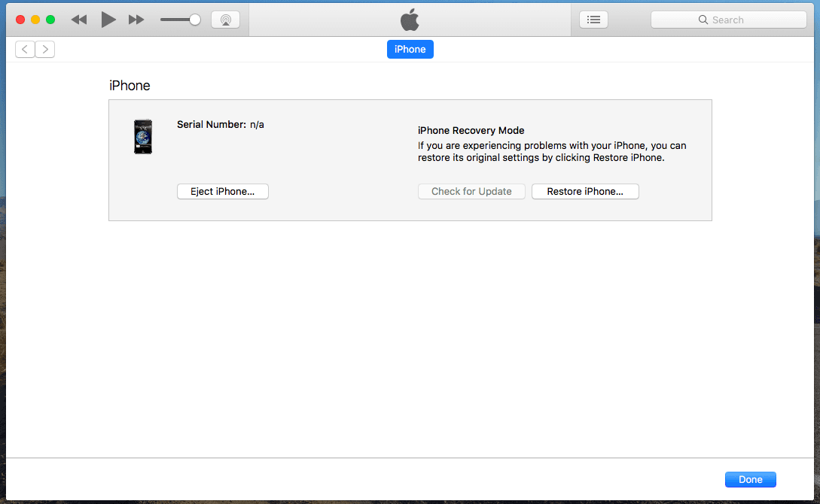Viewport: 820px width, 504px height.
Task: Adjust the volume slider knob
Action: [x=194, y=20]
